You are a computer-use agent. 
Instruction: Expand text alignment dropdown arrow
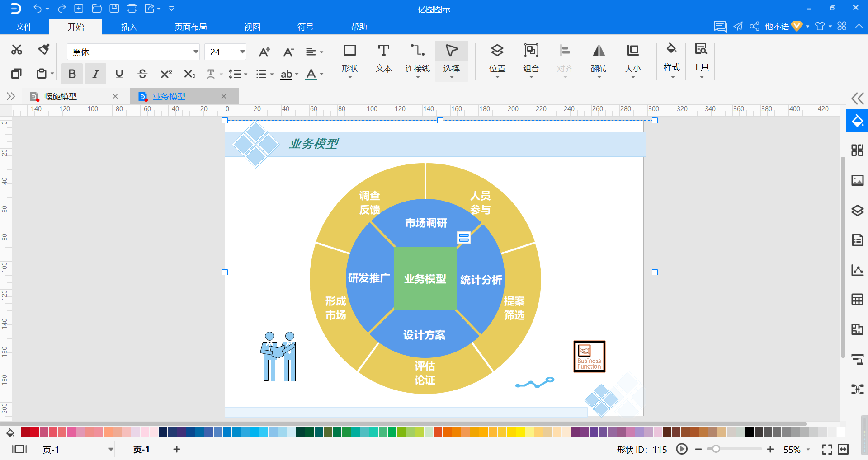(x=321, y=52)
